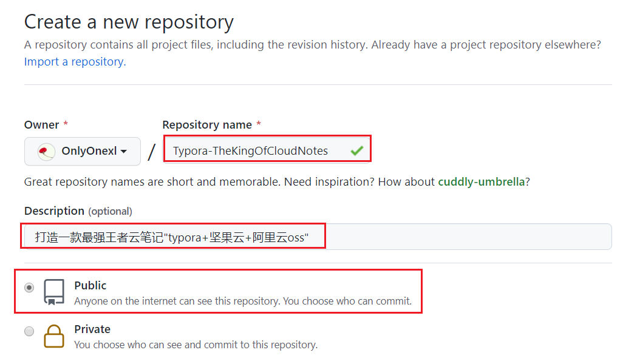The width and height of the screenshot is (620, 364).
Task: Click the red asterisk next to Owner
Action: click(x=66, y=124)
